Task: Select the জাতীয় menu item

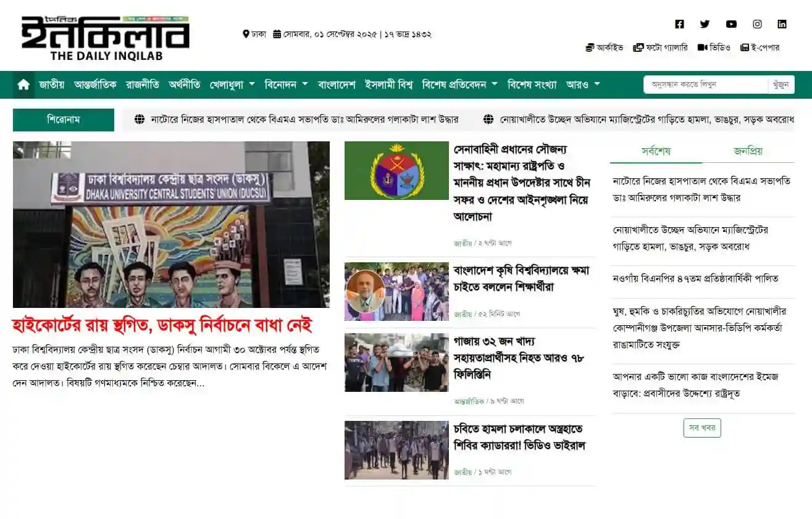Action: pos(51,85)
